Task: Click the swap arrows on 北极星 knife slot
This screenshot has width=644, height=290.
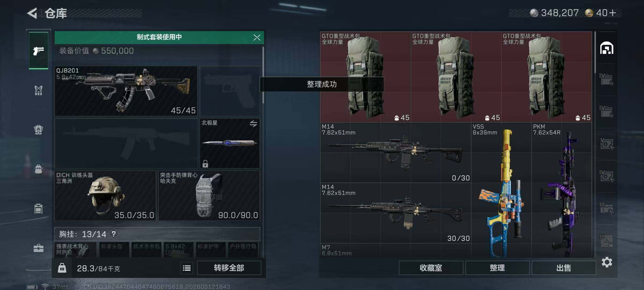Action: (253, 124)
